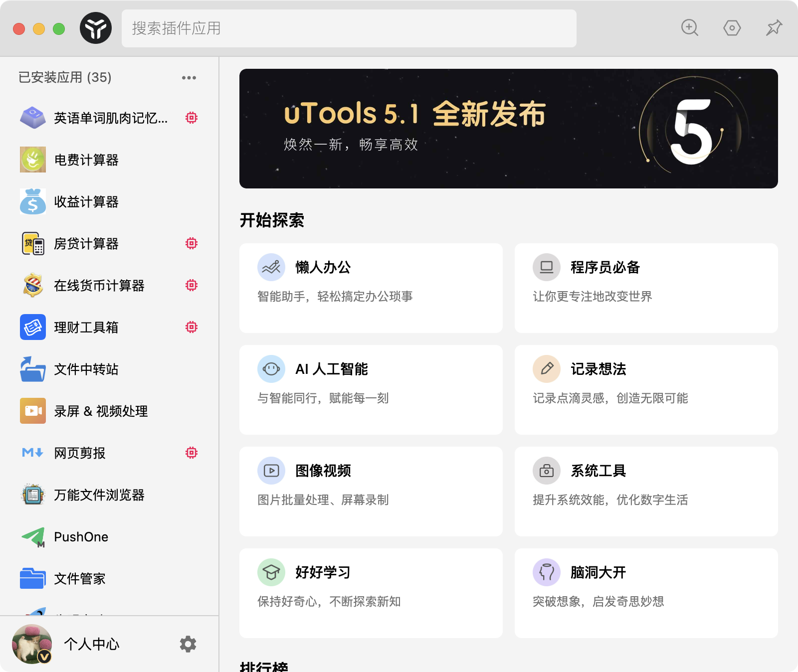Click 提升系统效能，优化数字生活 description
This screenshot has height=672, width=798.
click(610, 500)
